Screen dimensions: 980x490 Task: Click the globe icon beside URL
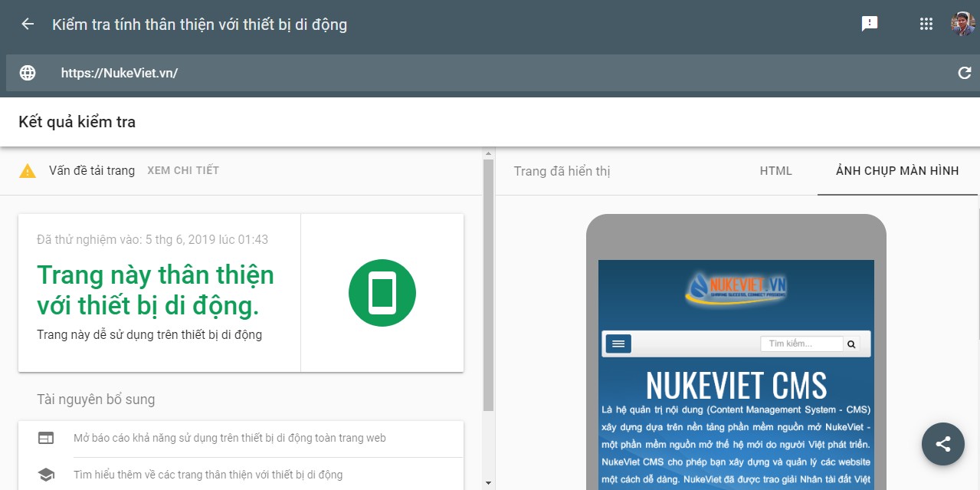pyautogui.click(x=28, y=73)
